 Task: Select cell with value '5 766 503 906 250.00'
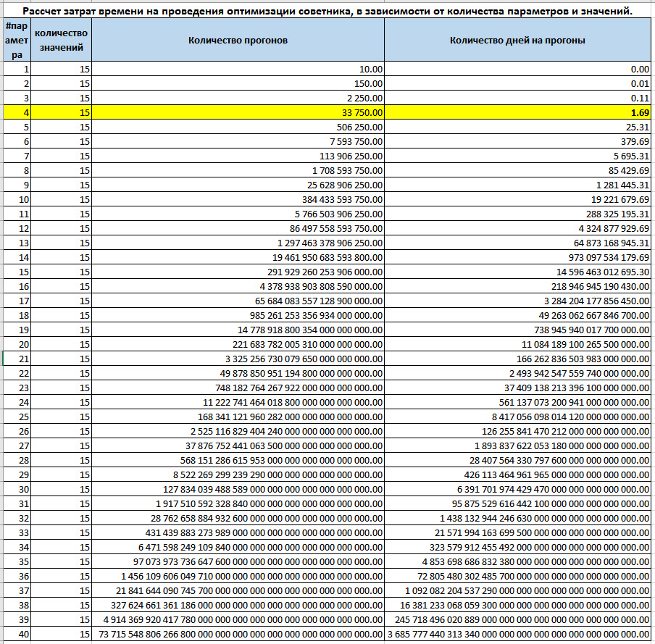click(238, 214)
